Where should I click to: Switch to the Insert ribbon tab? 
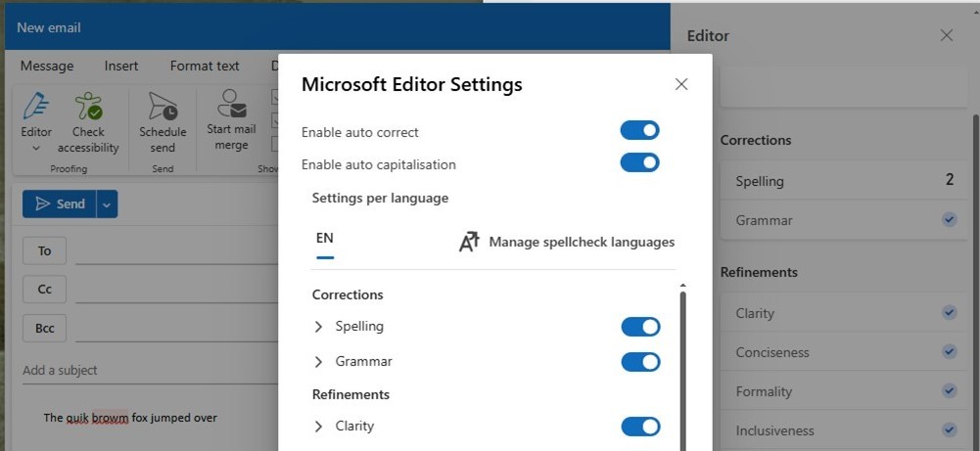[121, 66]
